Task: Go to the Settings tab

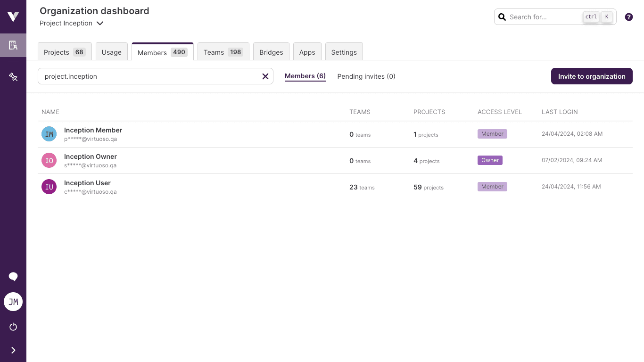Action: [x=344, y=52]
